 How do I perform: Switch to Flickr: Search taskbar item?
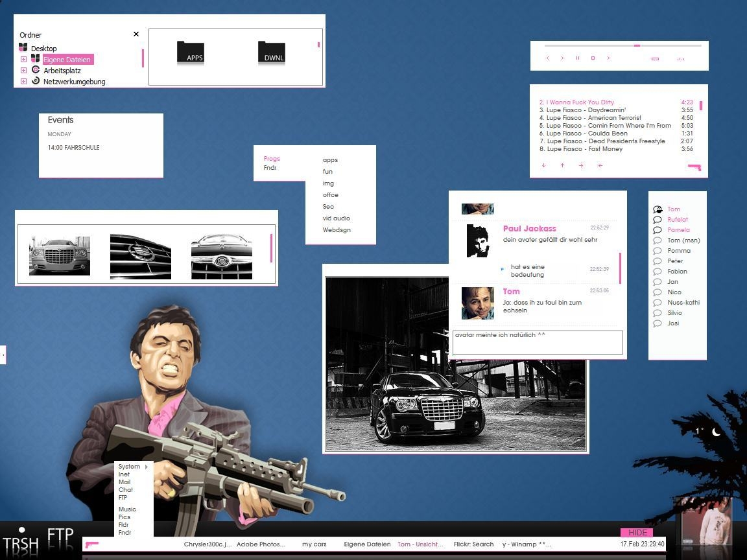pos(473,544)
